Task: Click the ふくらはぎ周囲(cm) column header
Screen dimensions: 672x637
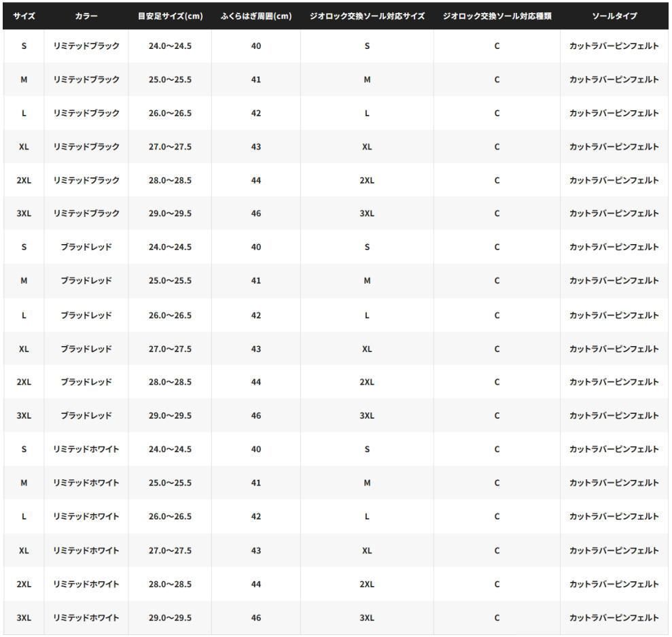Action: coord(256,16)
